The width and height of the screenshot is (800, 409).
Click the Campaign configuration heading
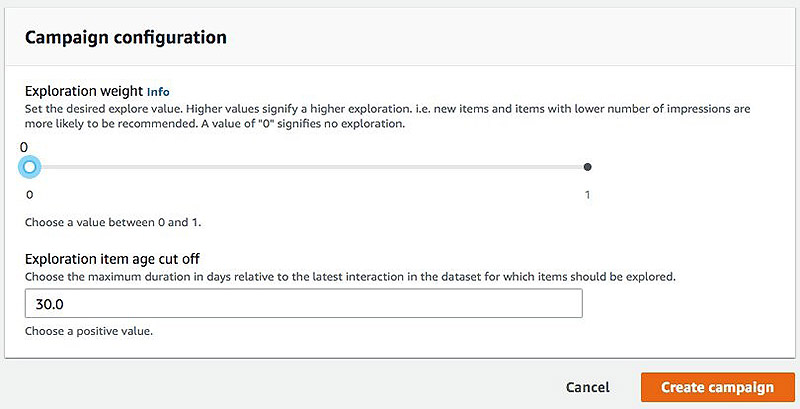click(126, 37)
